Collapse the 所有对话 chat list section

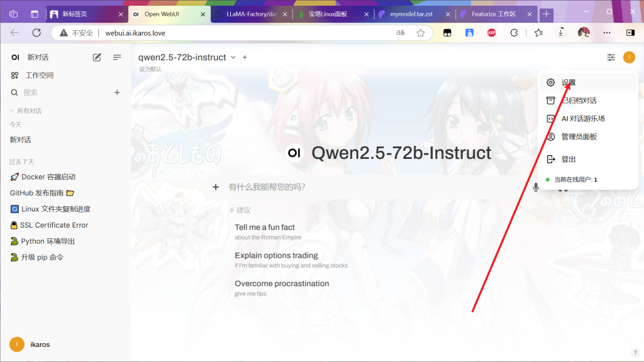pos(25,111)
